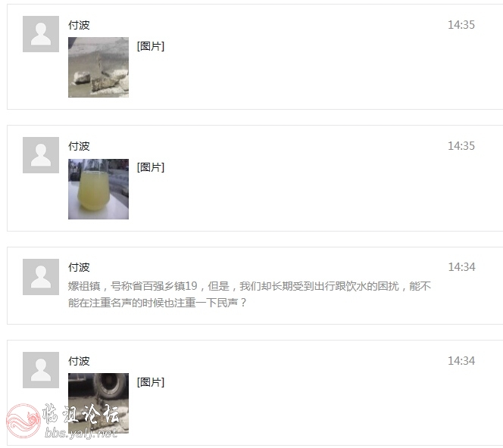
Task: Click the 14:35 timestamp on the first message
Action: 461,25
